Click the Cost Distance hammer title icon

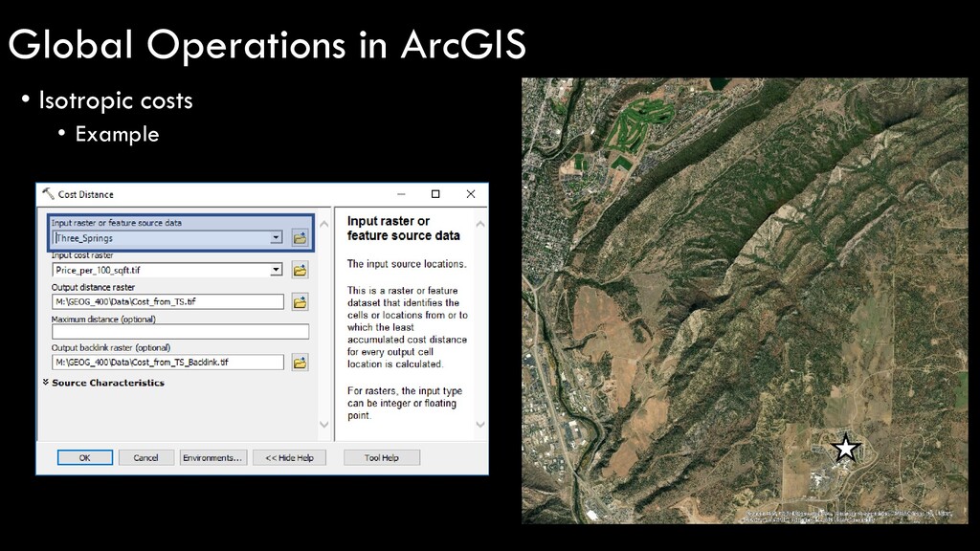click(48, 193)
